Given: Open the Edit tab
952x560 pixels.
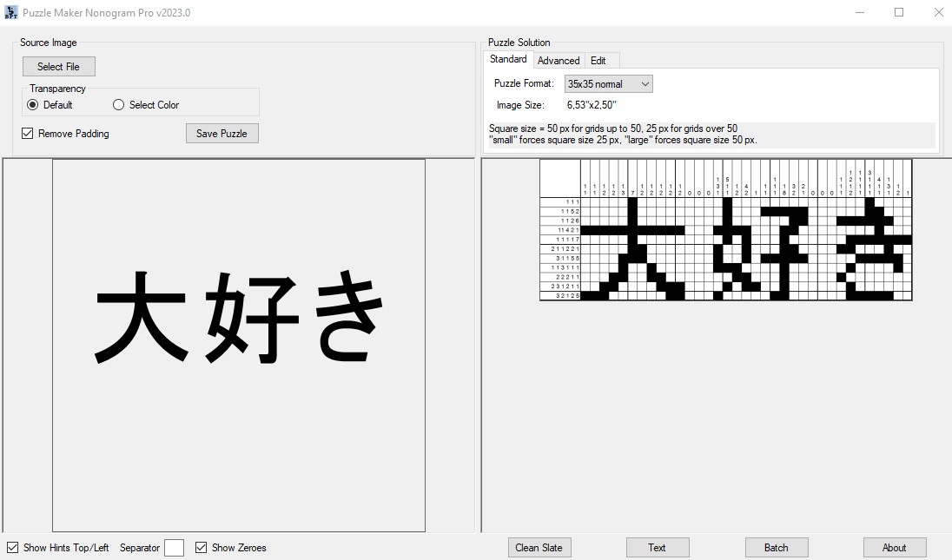Looking at the screenshot, I should click(x=599, y=60).
